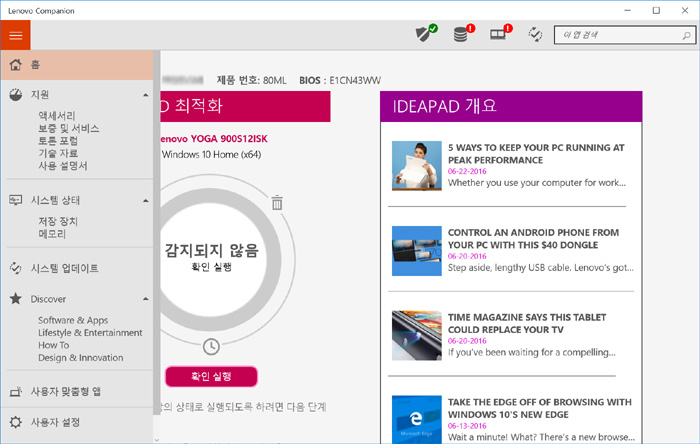Collapse the hamburger navigation menu
Screen dimensions: 700x444
(16, 35)
